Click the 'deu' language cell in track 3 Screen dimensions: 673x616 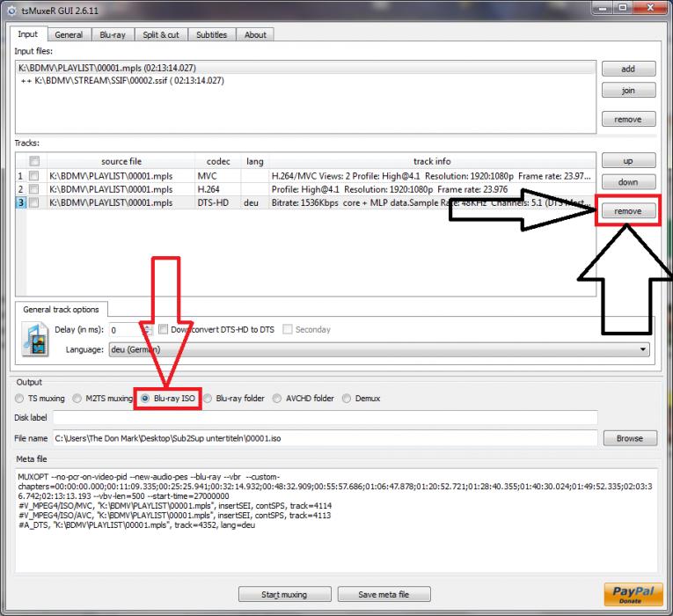255,202
